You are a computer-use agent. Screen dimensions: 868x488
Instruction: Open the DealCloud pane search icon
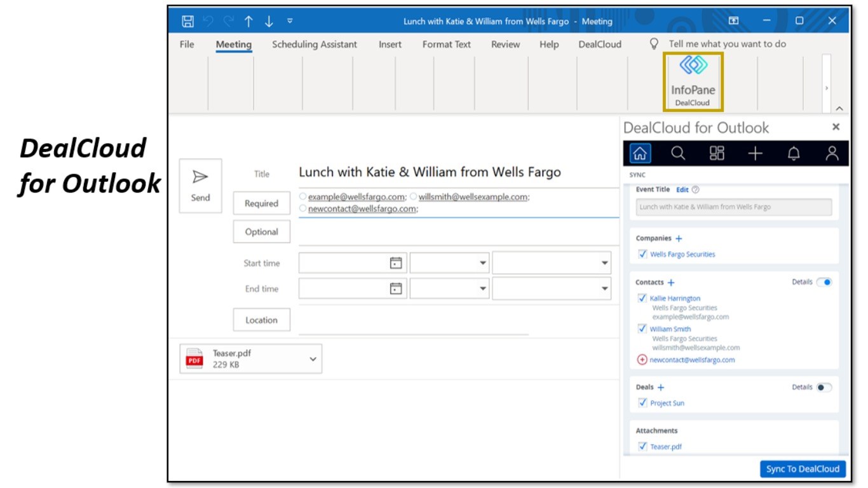tap(678, 153)
